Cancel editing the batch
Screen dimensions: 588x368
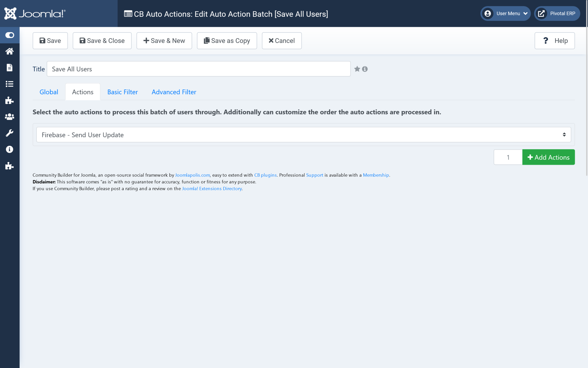click(282, 41)
